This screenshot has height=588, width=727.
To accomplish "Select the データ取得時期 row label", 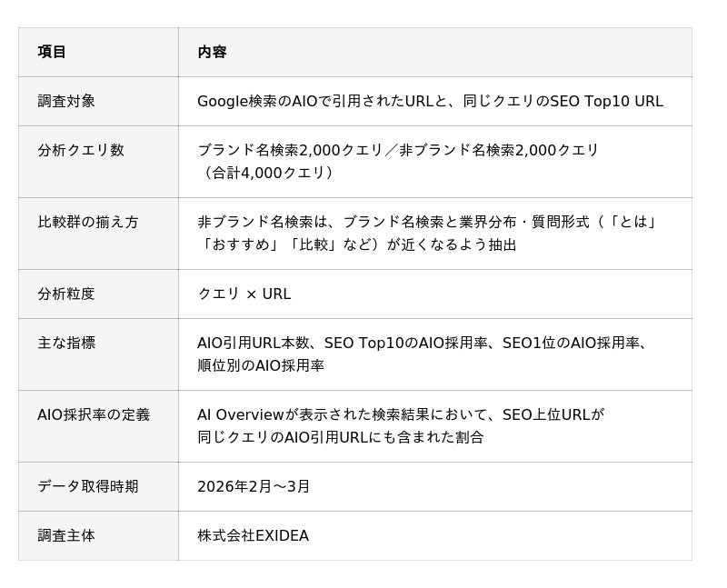I will pyautogui.click(x=88, y=486).
